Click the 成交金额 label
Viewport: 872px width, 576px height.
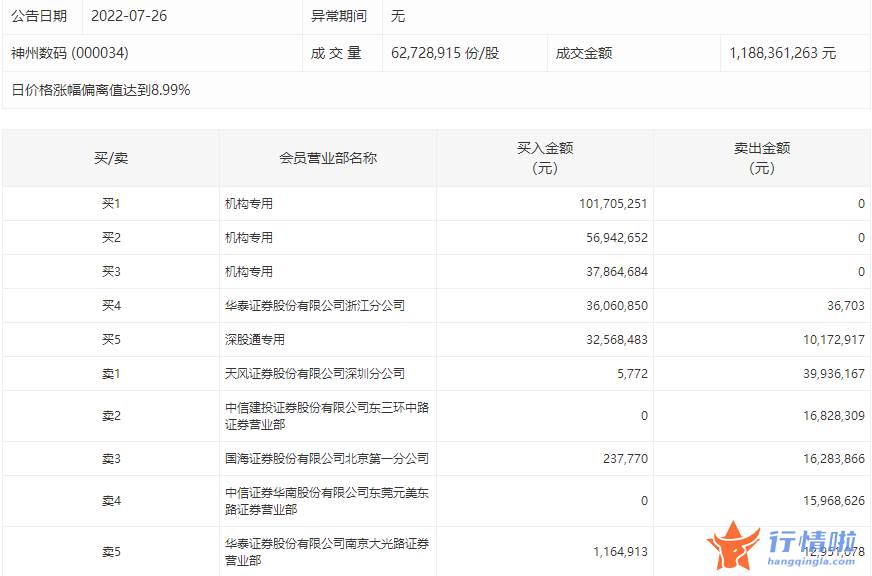click(x=584, y=53)
